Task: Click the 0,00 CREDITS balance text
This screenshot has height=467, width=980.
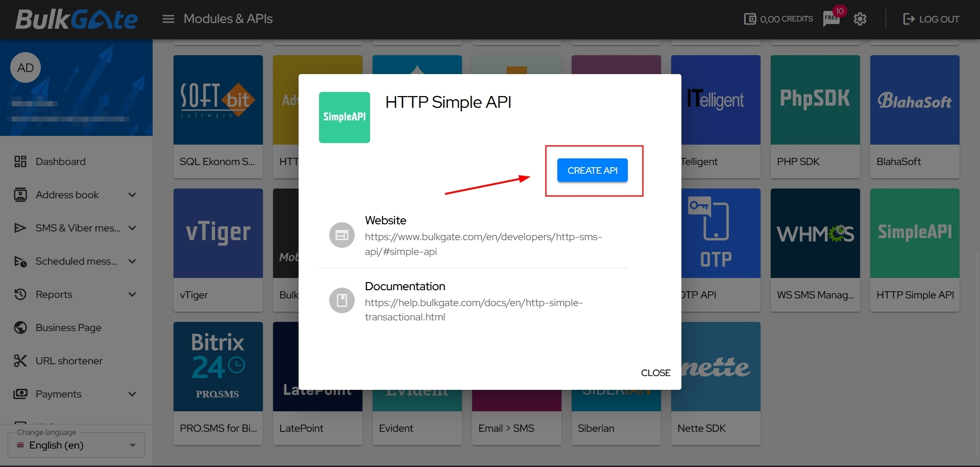Action: 787,19
